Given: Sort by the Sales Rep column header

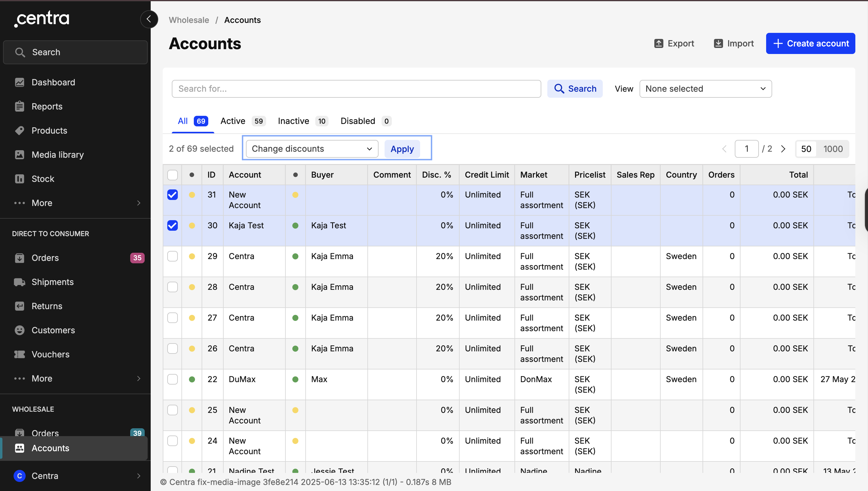Looking at the screenshot, I should [x=636, y=175].
